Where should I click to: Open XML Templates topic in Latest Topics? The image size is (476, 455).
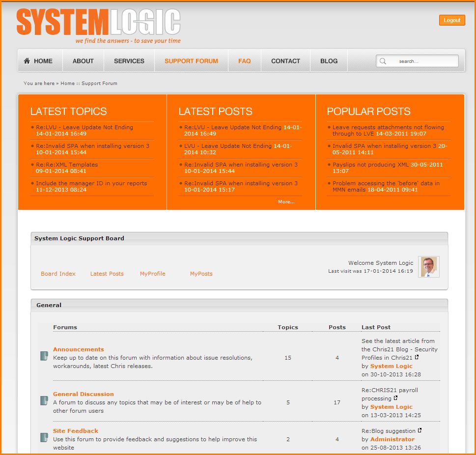[x=67, y=165]
